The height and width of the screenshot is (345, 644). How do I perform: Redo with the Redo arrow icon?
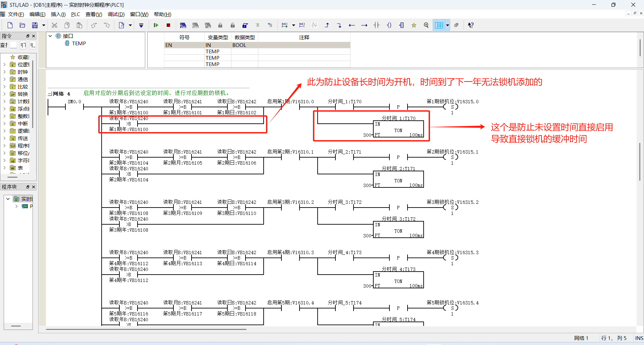(107, 25)
